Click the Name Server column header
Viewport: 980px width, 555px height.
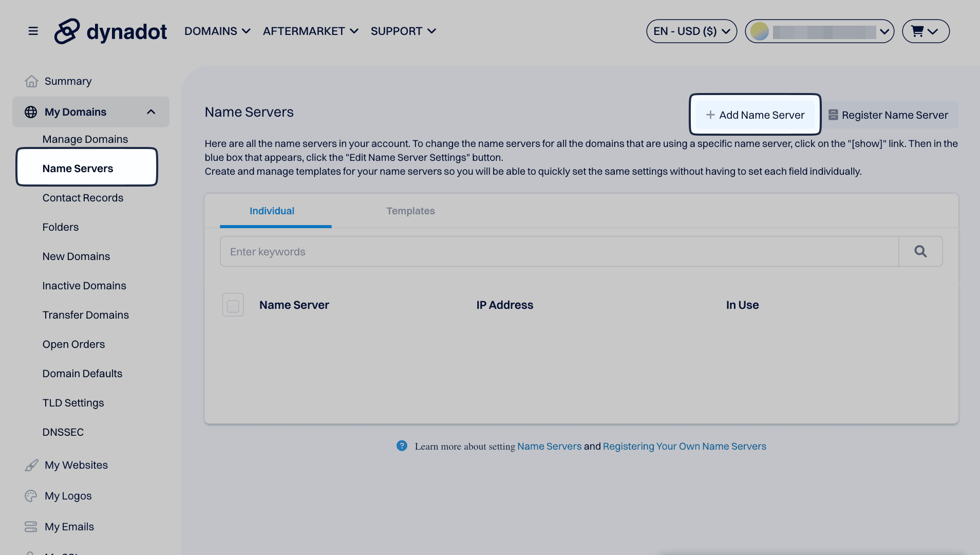[x=294, y=305]
